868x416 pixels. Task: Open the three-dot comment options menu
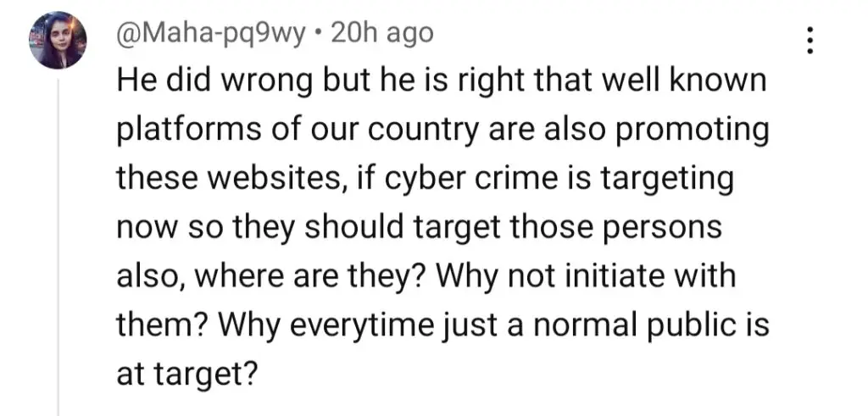(x=810, y=41)
